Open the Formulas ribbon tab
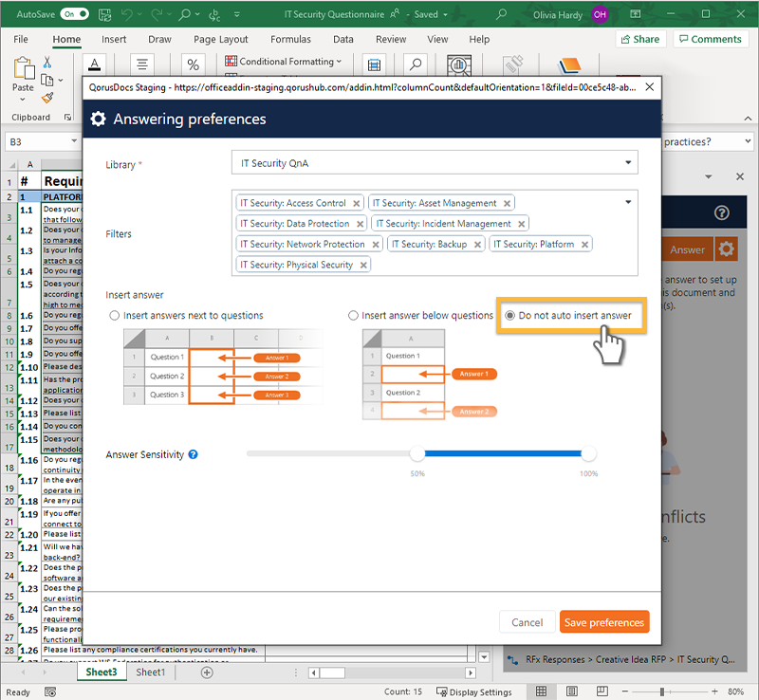759x700 pixels. (290, 40)
